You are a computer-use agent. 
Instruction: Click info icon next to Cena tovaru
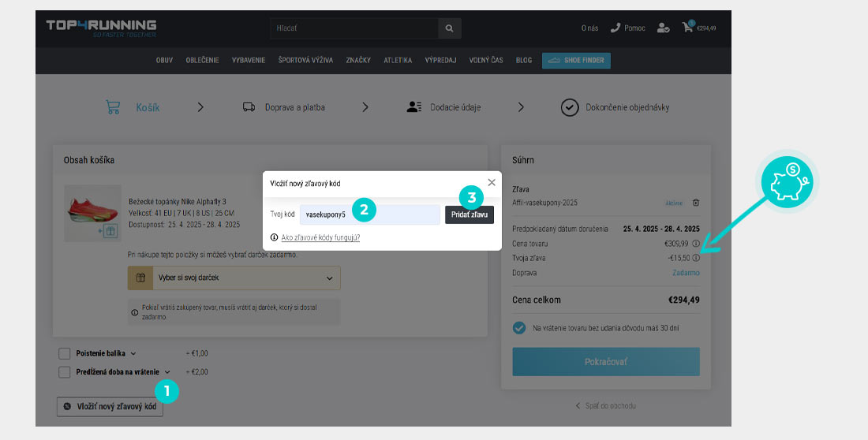[696, 244]
